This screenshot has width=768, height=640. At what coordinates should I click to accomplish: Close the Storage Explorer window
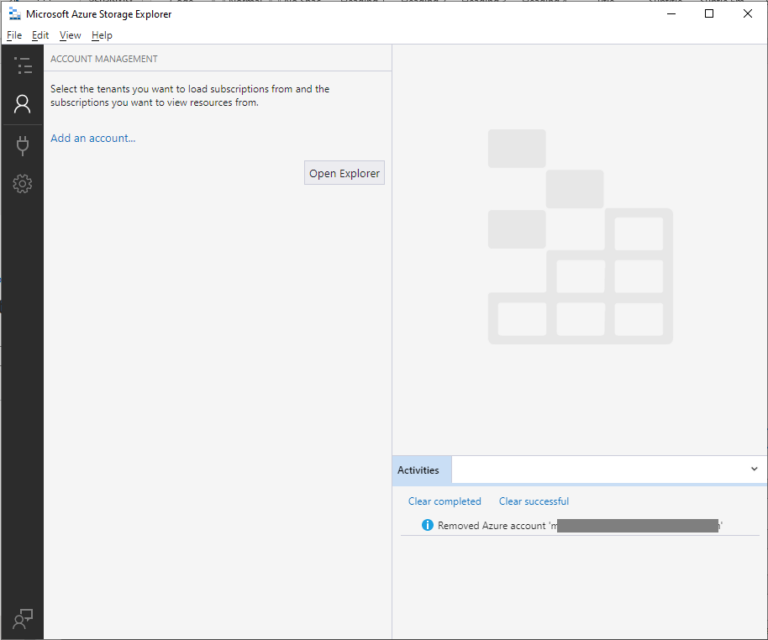(x=747, y=14)
